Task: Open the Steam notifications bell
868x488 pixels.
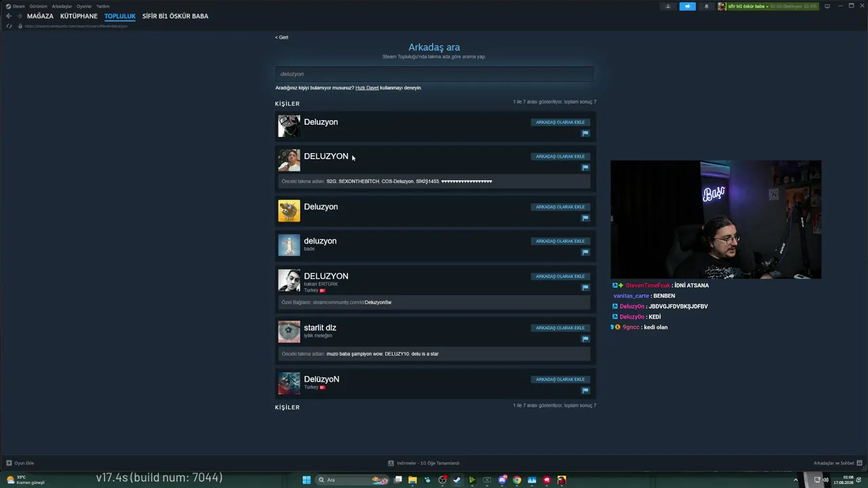Action: [707, 6]
